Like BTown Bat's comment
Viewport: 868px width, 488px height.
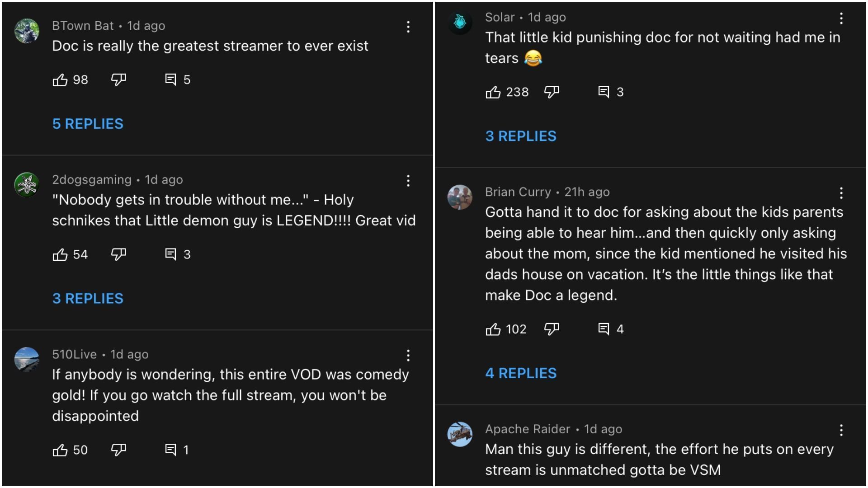(60, 80)
